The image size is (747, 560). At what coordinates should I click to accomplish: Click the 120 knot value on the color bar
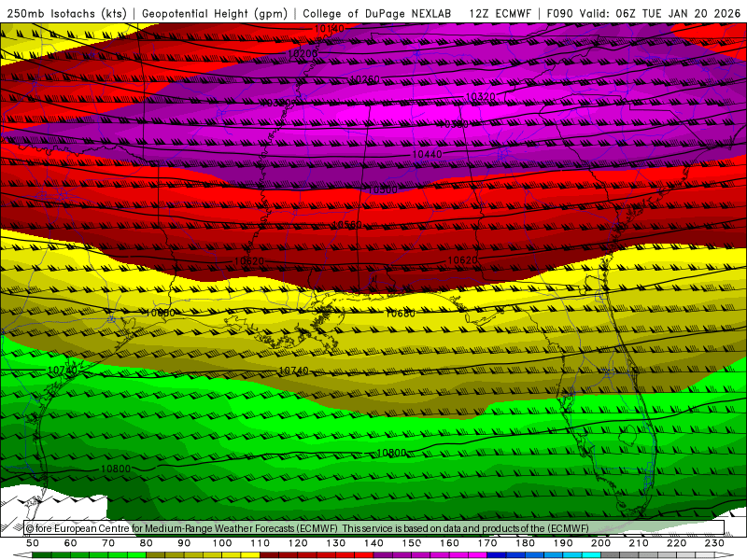[298, 543]
